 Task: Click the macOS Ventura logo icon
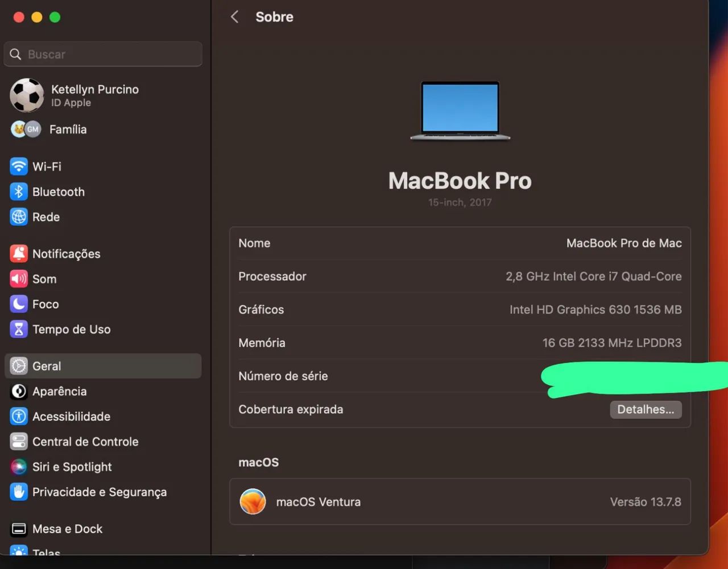click(x=253, y=501)
